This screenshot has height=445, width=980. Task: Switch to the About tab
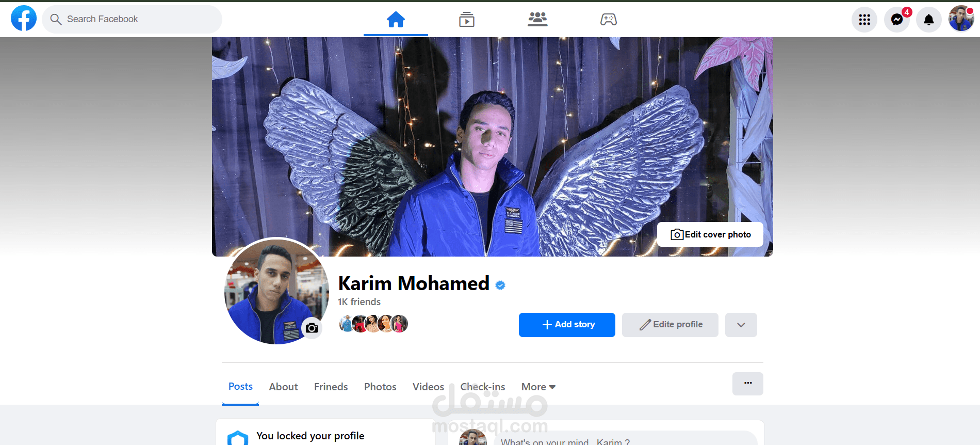coord(283,387)
